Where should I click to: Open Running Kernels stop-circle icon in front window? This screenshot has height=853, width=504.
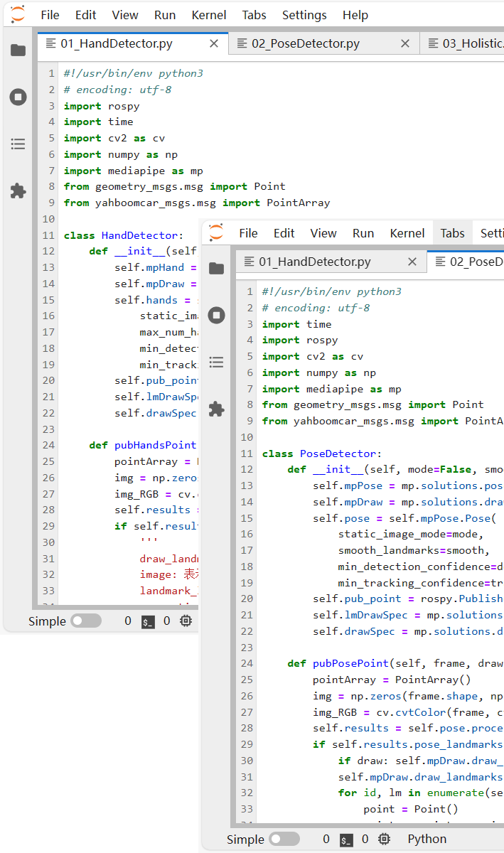click(216, 316)
